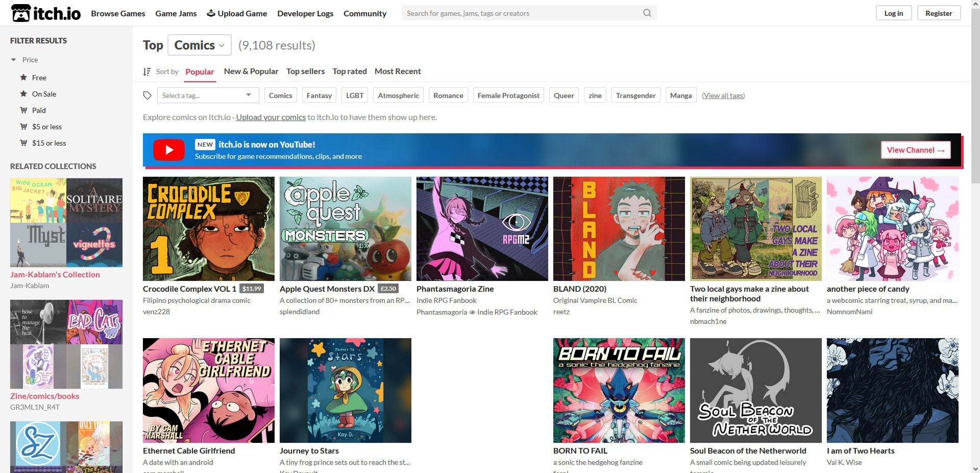Filter by the zine tag
Image resolution: width=980 pixels, height=473 pixels.
pyautogui.click(x=595, y=96)
